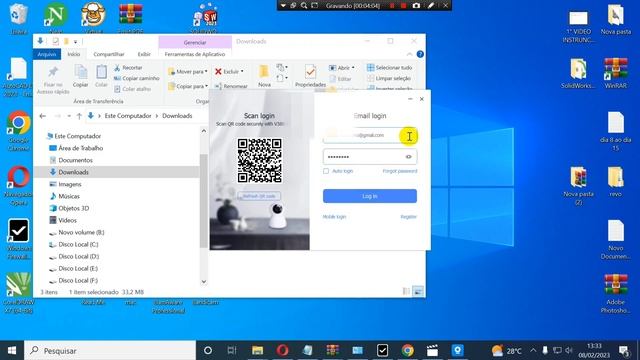Go back with Explorer back arrow

tap(42, 116)
